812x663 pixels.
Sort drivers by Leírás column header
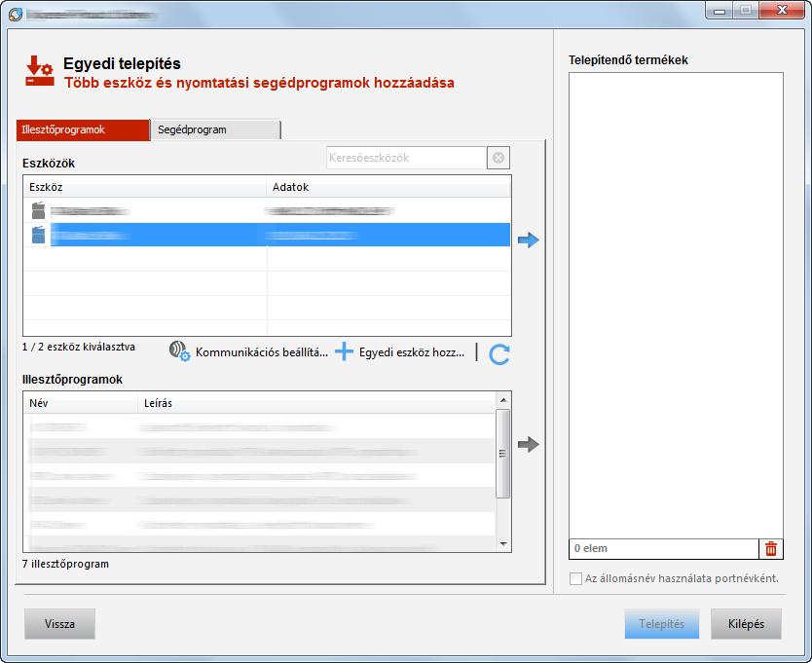pyautogui.click(x=315, y=403)
